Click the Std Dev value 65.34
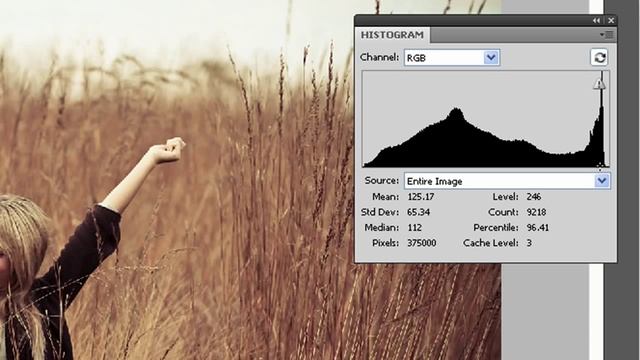Viewport: 640px width, 360px height. coord(418,212)
